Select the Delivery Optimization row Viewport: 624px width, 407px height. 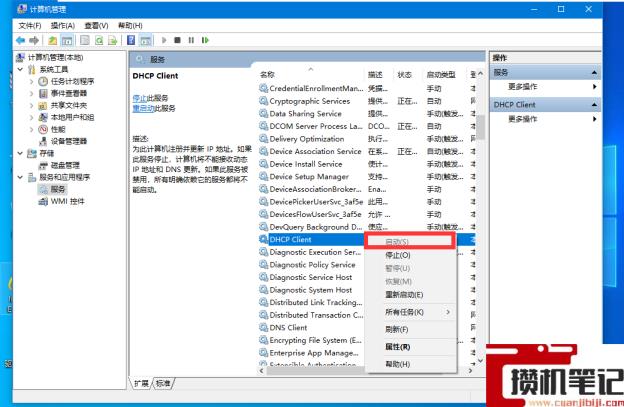coord(367,139)
